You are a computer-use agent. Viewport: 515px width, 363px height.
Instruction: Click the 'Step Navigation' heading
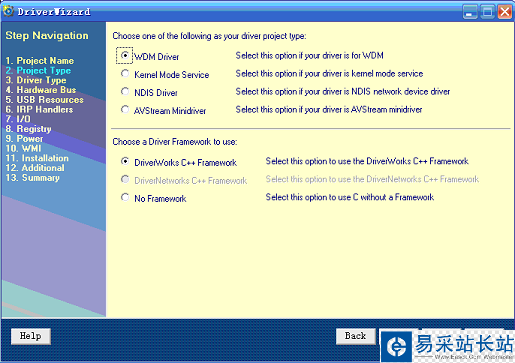[47, 36]
